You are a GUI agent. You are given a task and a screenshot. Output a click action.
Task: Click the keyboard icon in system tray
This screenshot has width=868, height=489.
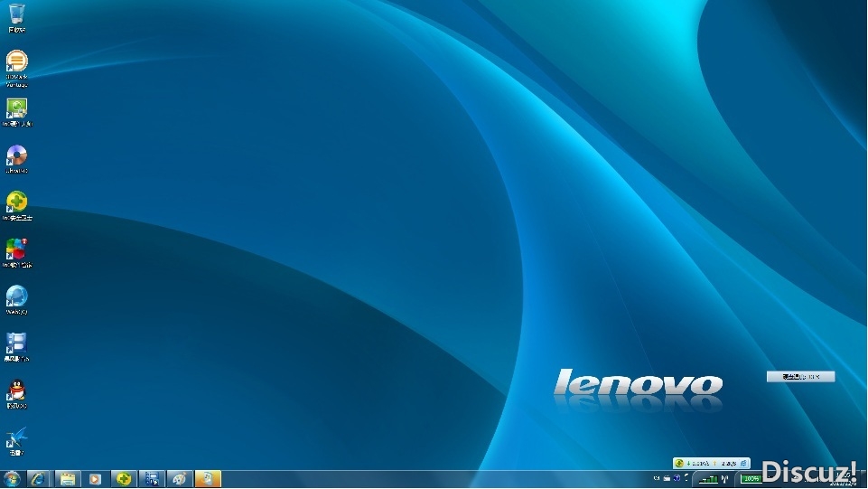(x=667, y=478)
